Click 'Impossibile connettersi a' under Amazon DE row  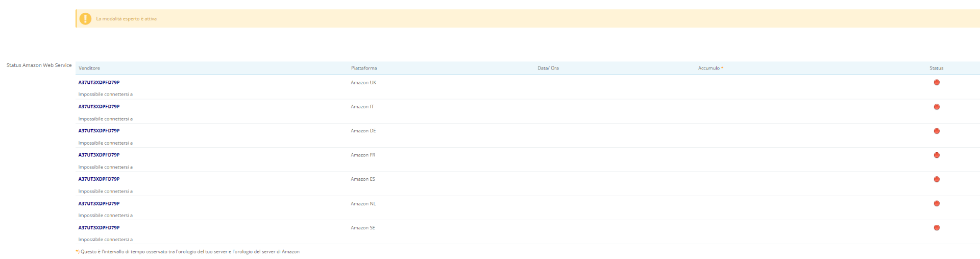pos(105,143)
